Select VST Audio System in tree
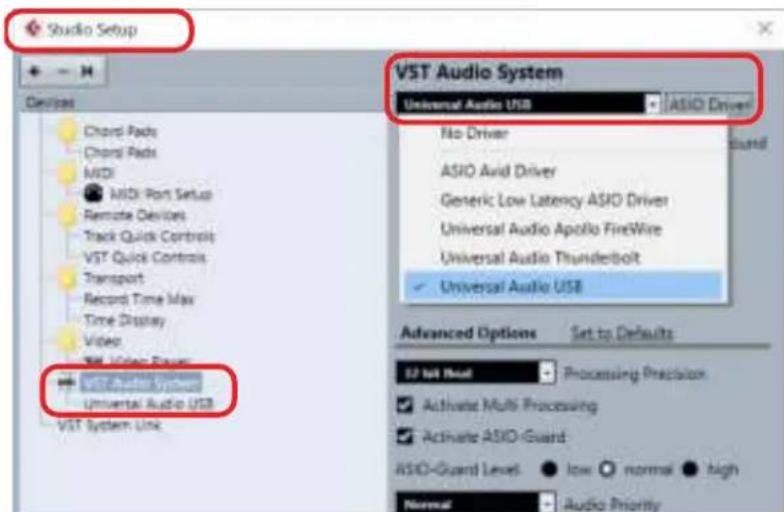 (142, 382)
